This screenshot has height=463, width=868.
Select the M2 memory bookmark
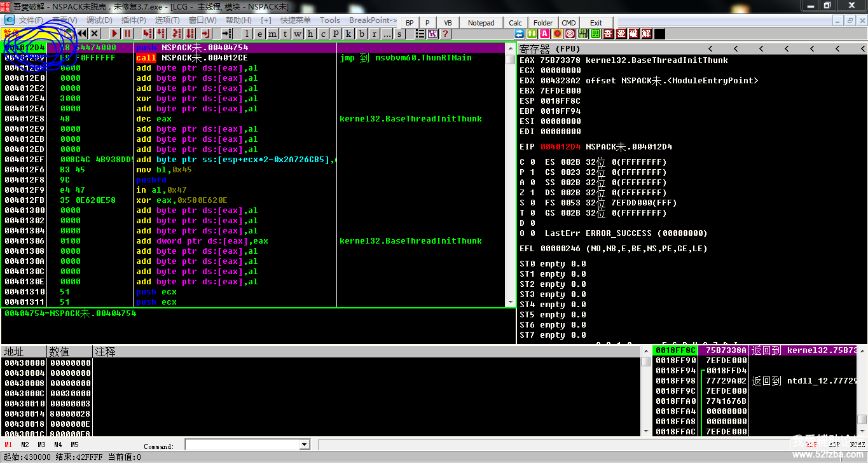point(25,445)
